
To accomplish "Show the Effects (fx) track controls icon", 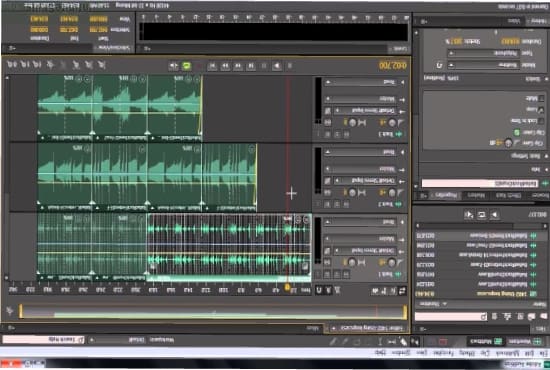I will (393, 291).
